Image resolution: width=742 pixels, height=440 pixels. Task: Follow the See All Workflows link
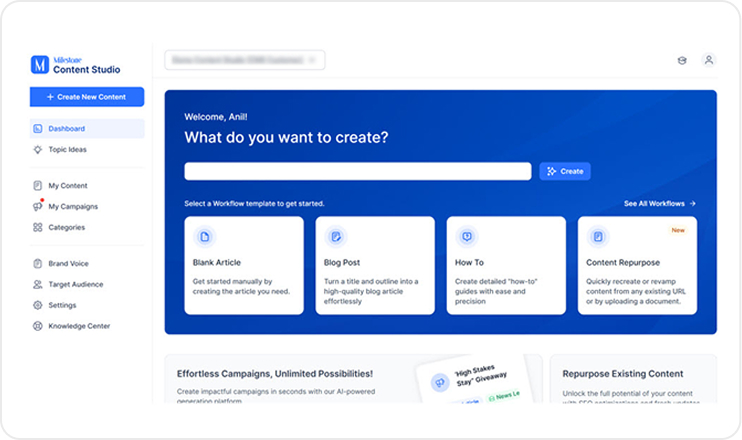pos(659,203)
